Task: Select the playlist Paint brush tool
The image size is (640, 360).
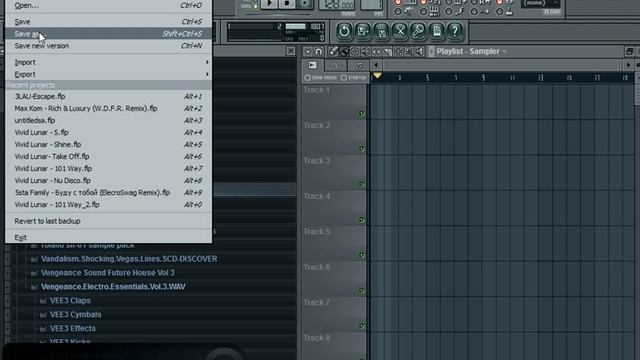Action: click(x=344, y=51)
